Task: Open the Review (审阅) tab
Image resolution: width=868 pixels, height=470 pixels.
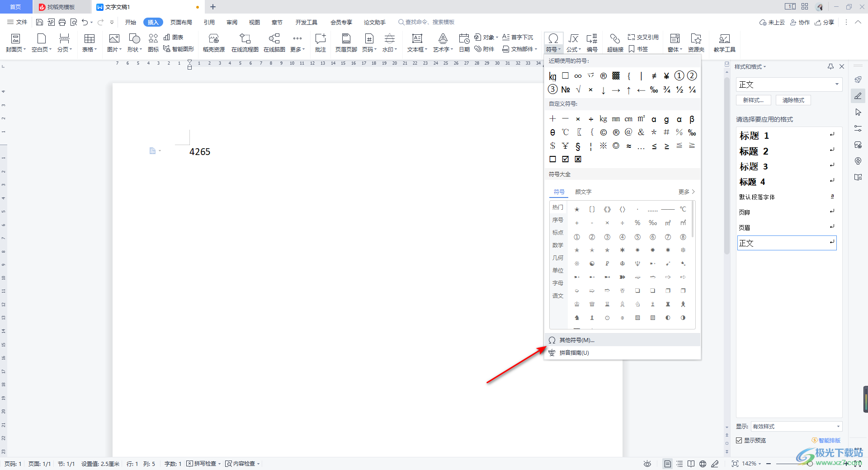Action: pos(232,22)
